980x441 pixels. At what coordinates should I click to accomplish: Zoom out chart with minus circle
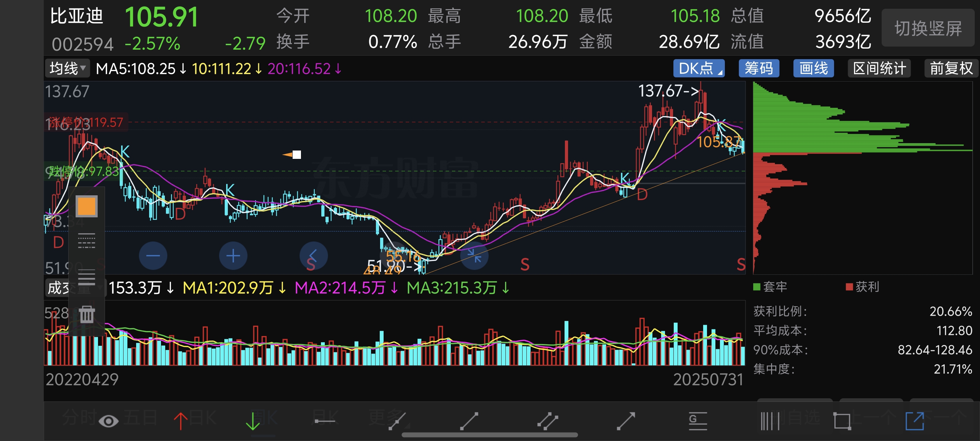(153, 256)
